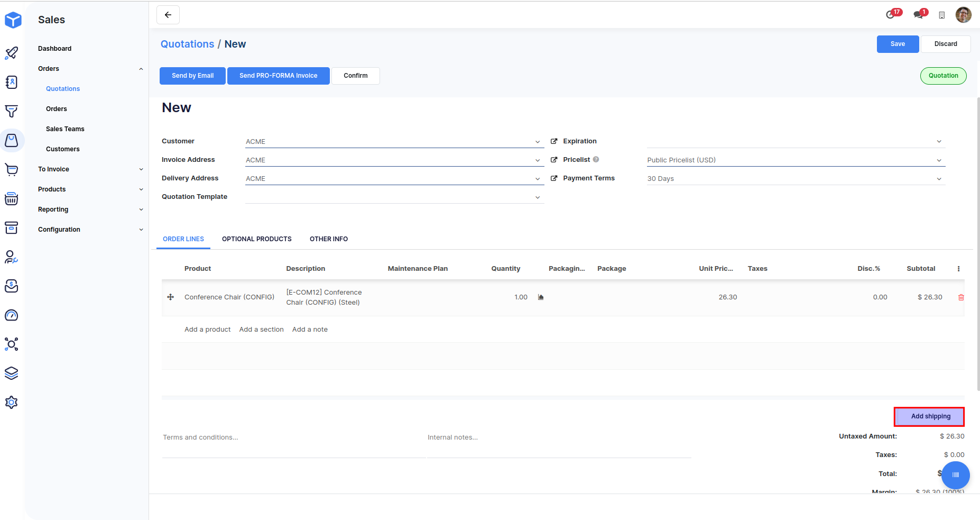Open the activities clock icon with 17 badge
Screen dimensions: 980x520
pyautogui.click(x=891, y=15)
